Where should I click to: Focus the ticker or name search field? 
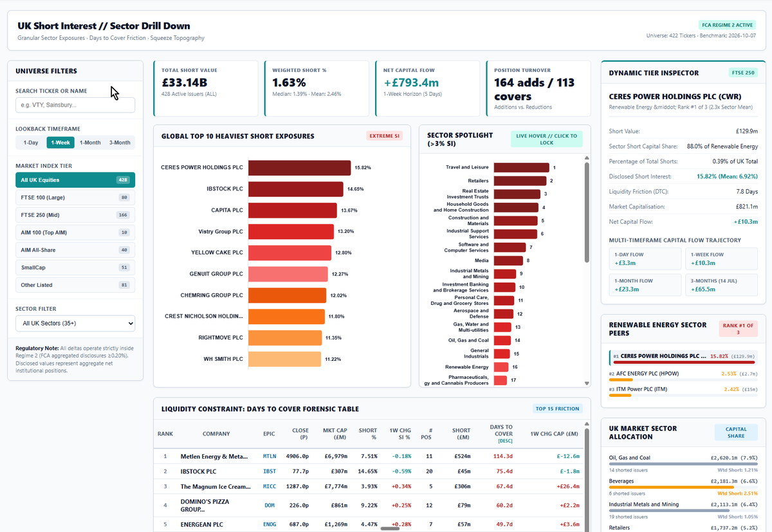(x=75, y=105)
